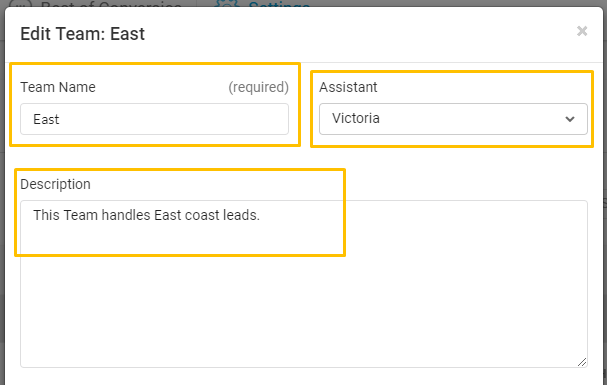Click the dimmed backdrop left of dialog
607x385 pixels.
pyautogui.click(x=2, y=193)
